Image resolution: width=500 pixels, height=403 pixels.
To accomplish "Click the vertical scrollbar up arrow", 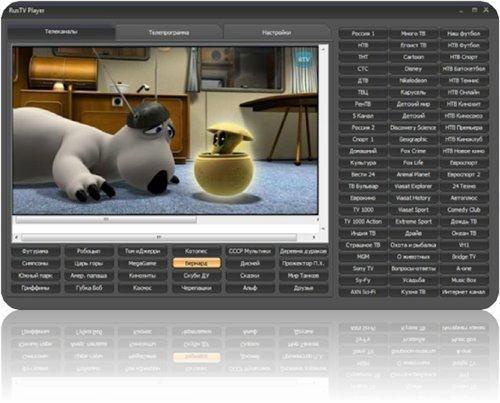I will pyautogui.click(x=323, y=49).
